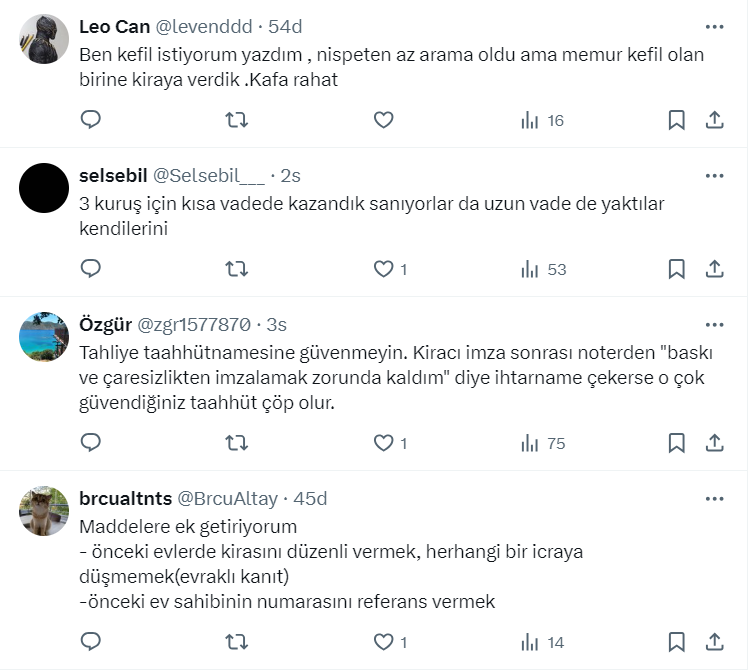Open more options on Leo Can's tweet
This screenshot has width=751, height=670.
714,27
